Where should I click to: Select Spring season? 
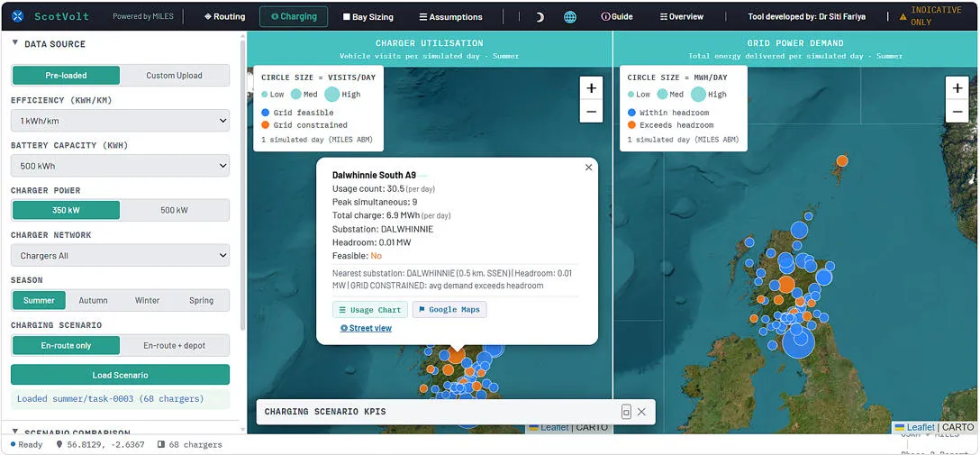201,300
